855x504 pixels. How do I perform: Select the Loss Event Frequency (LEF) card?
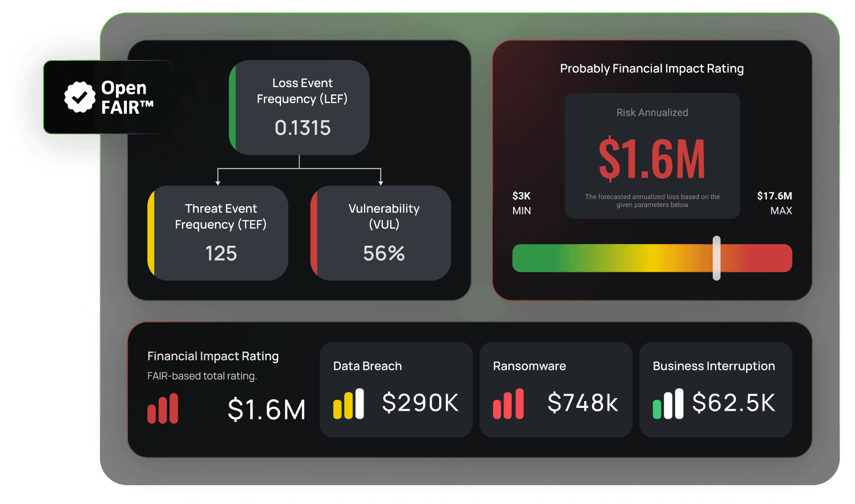pyautogui.click(x=300, y=108)
